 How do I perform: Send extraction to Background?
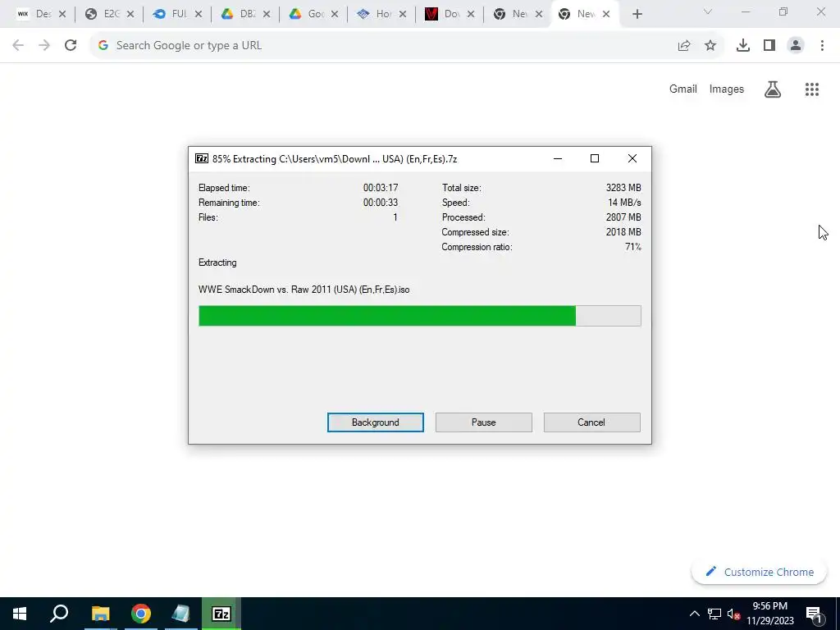coord(375,422)
